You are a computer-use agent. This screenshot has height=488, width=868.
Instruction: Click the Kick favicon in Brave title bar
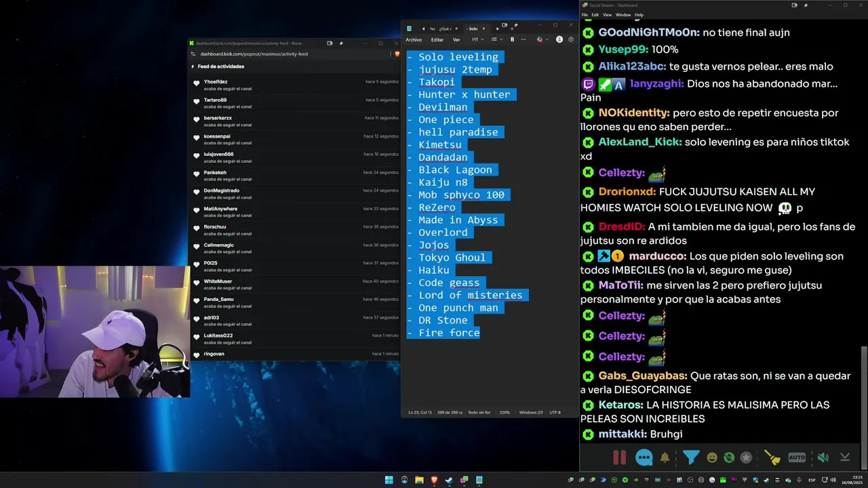pos(192,43)
